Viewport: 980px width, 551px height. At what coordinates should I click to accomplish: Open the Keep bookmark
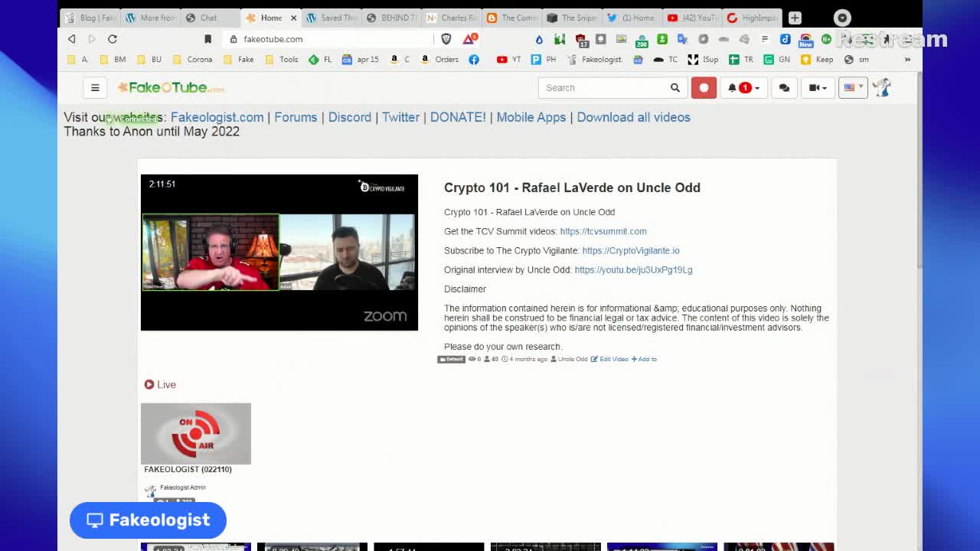[x=817, y=59]
